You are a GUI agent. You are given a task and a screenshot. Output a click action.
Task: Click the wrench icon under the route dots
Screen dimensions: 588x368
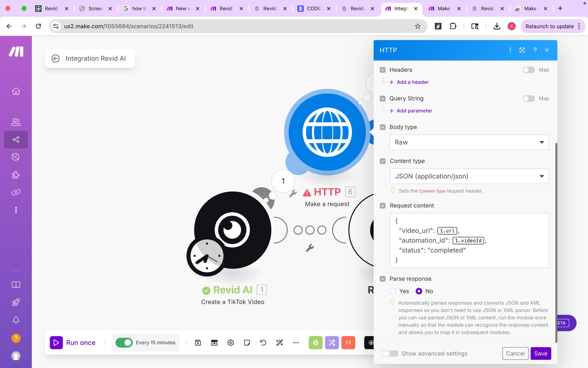[310, 248]
